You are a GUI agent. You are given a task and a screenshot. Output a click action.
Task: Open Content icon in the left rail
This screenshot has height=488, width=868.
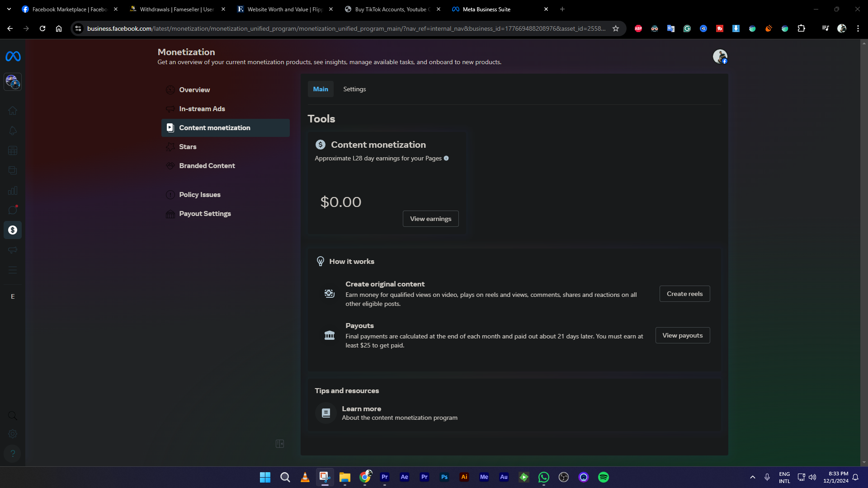point(13,170)
